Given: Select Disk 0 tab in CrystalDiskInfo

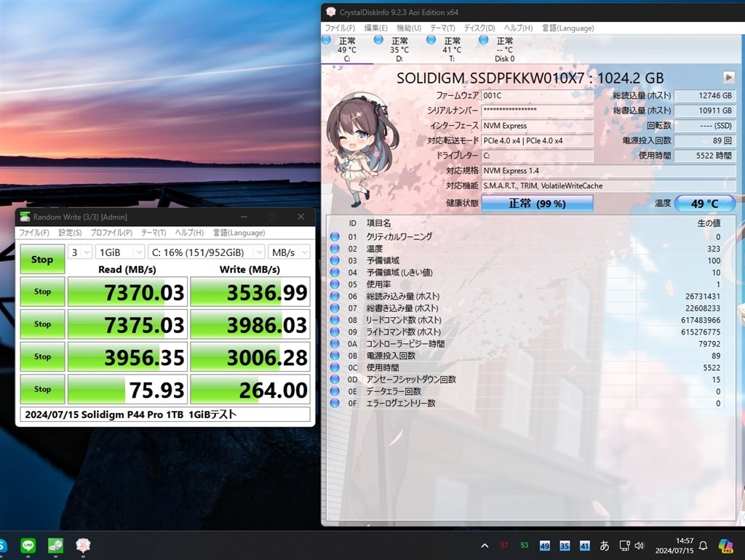Looking at the screenshot, I should point(504,49).
